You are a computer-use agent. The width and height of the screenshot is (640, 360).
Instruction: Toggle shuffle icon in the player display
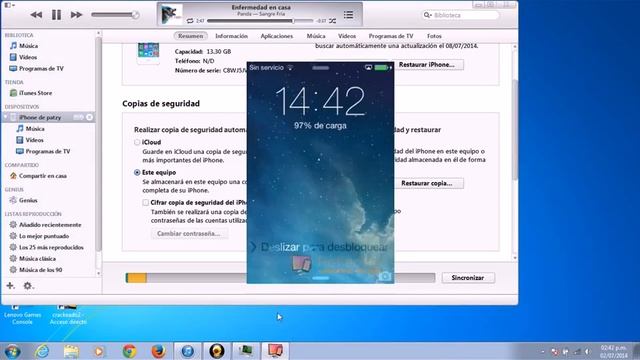click(x=333, y=20)
